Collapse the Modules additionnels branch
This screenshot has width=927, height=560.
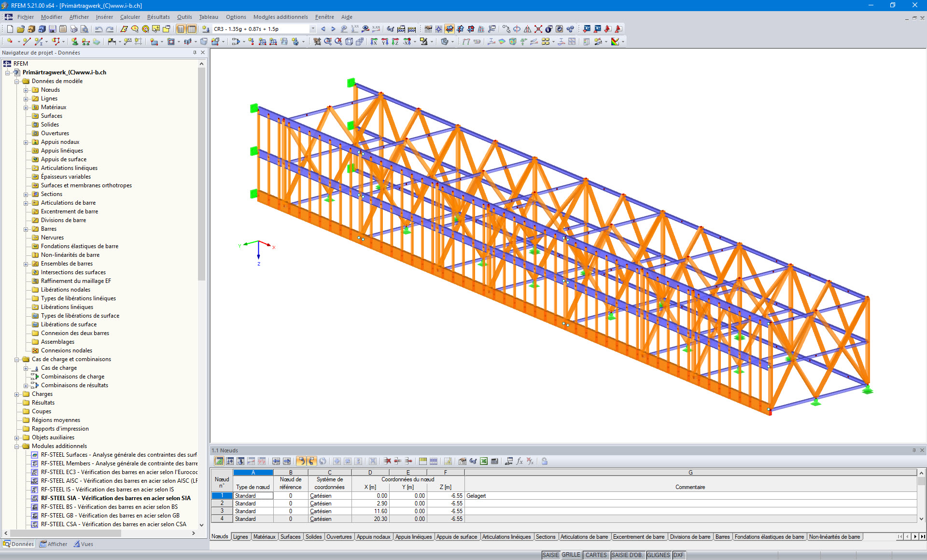[x=18, y=446]
